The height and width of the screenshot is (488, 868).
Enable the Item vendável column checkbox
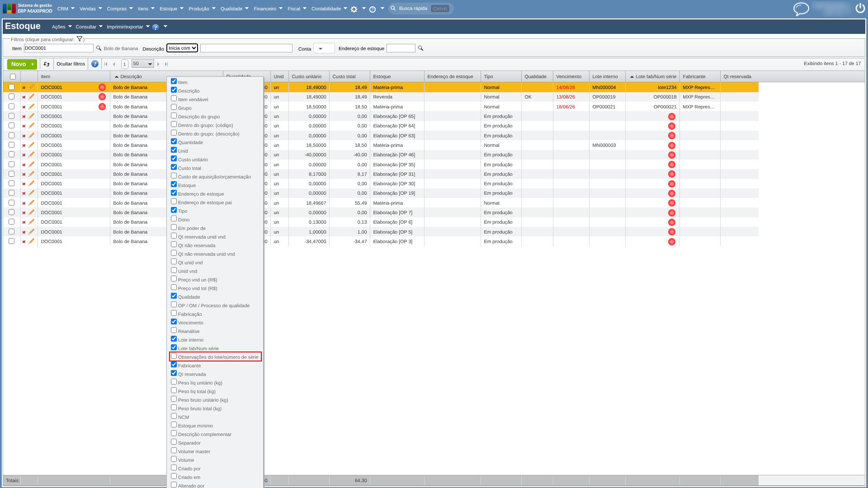tap(174, 99)
